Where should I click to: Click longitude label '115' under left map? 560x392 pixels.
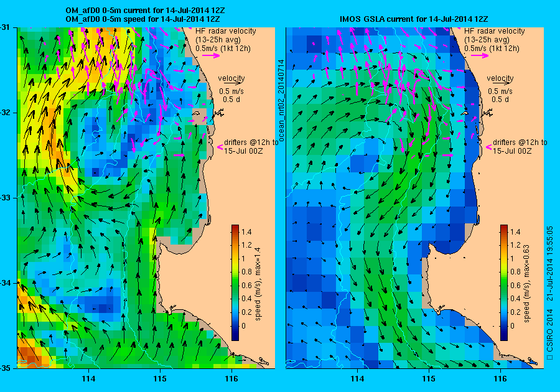161,379
